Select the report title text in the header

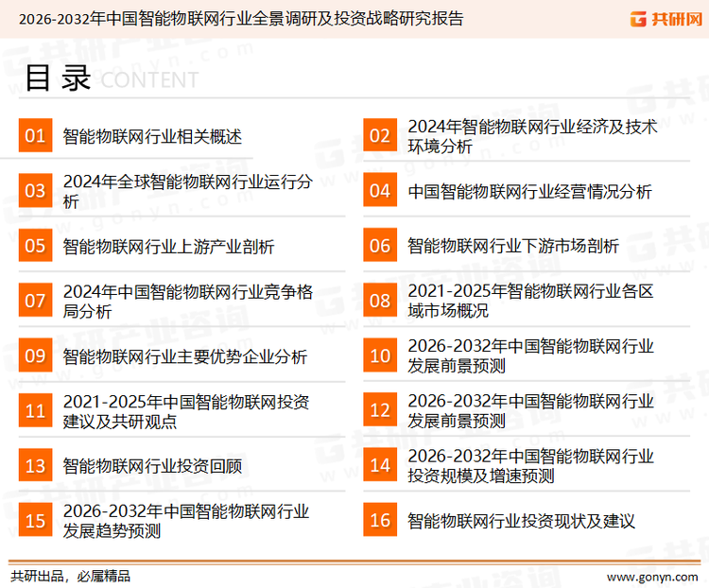(241, 19)
